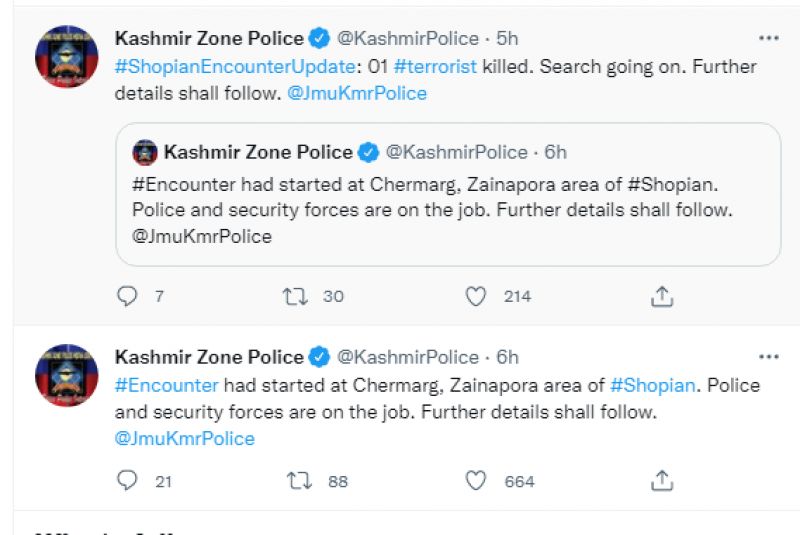Open Kashmir Zone Police avatar on first tweet
800x535 pixels.
pos(66,57)
